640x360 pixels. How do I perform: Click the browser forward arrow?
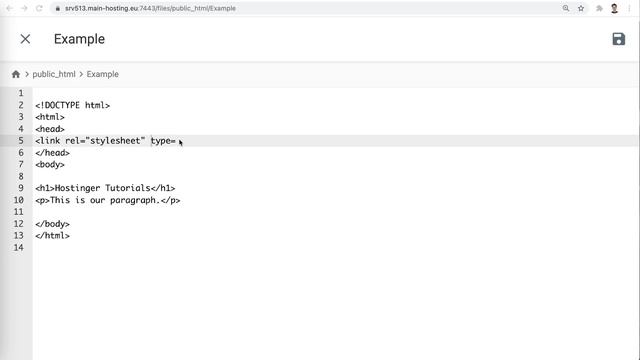(24, 8)
